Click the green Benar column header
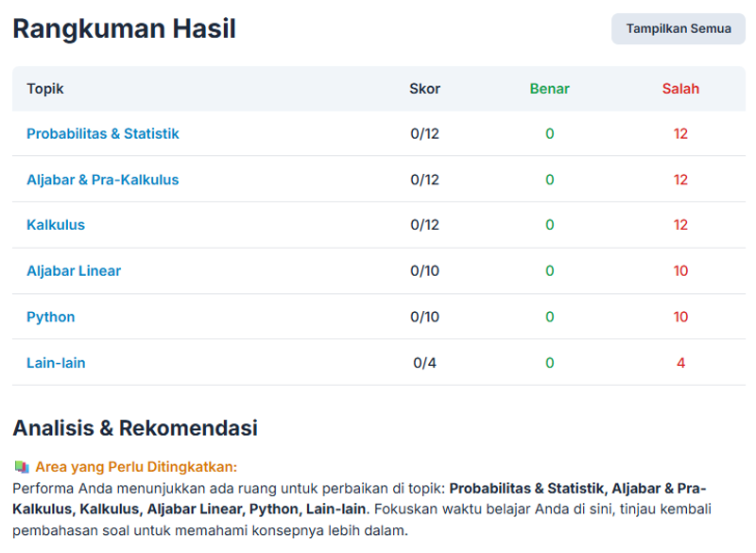The height and width of the screenshot is (553, 756). click(549, 89)
